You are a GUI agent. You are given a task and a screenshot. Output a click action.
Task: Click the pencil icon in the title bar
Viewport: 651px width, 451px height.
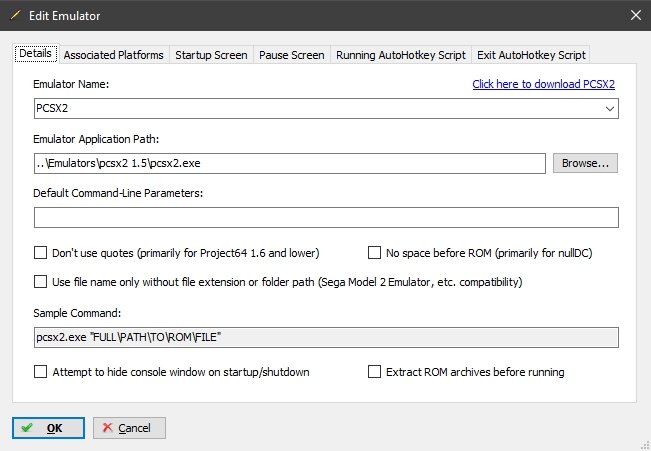click(15, 15)
